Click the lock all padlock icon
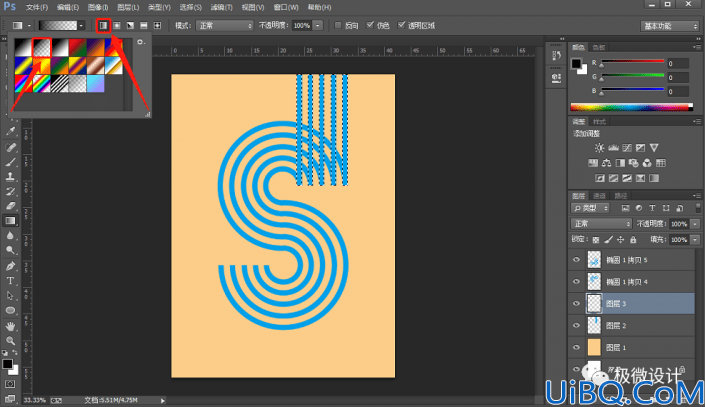The height and width of the screenshot is (407, 705). click(633, 240)
